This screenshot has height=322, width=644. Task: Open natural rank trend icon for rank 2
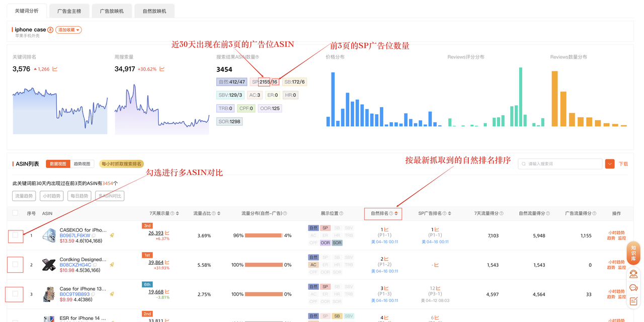pos(386,259)
